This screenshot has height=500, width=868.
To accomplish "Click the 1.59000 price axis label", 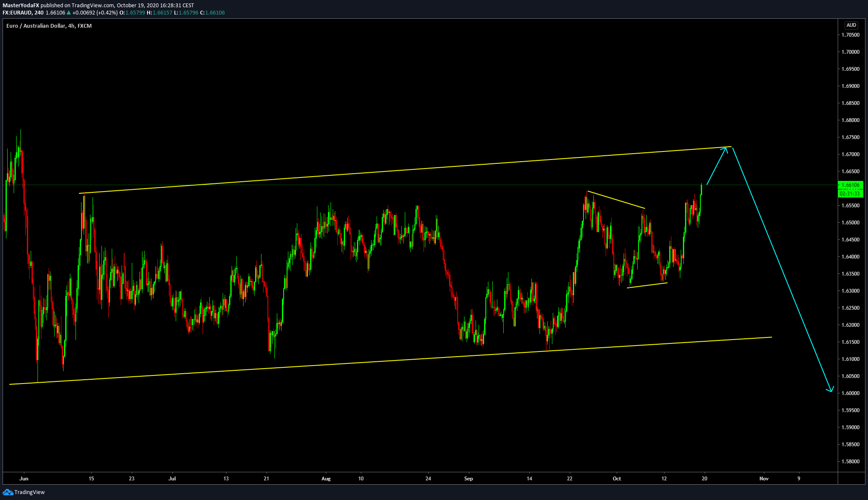I will point(850,427).
